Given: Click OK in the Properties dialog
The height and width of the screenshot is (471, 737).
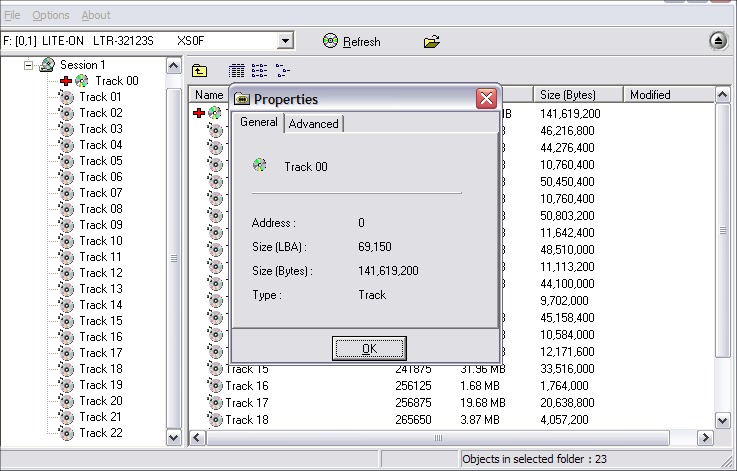Looking at the screenshot, I should (369, 348).
